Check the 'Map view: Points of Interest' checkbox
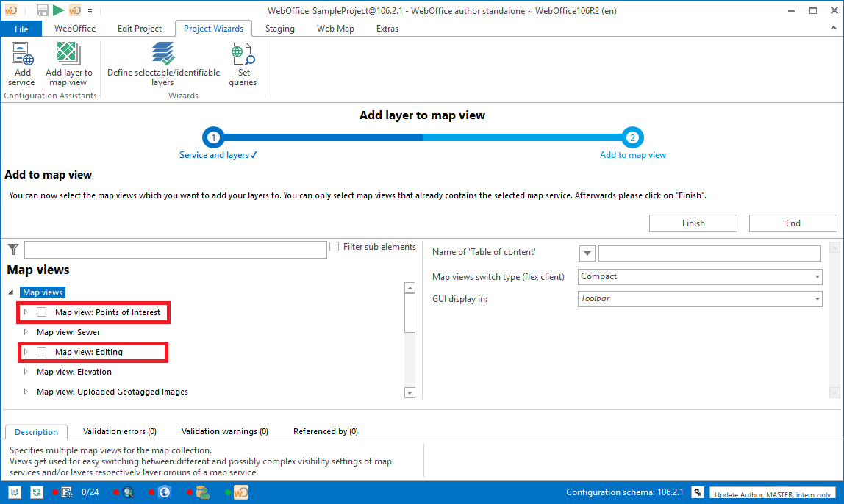The image size is (844, 504). pos(43,312)
